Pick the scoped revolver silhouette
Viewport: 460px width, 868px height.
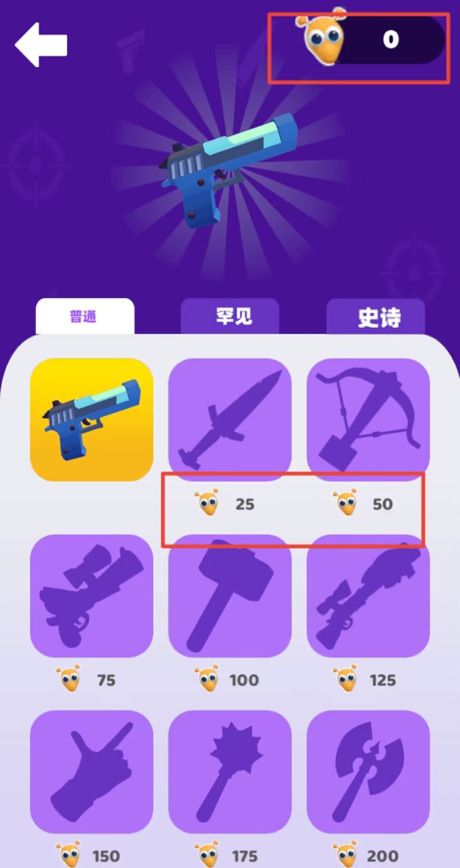91,596
